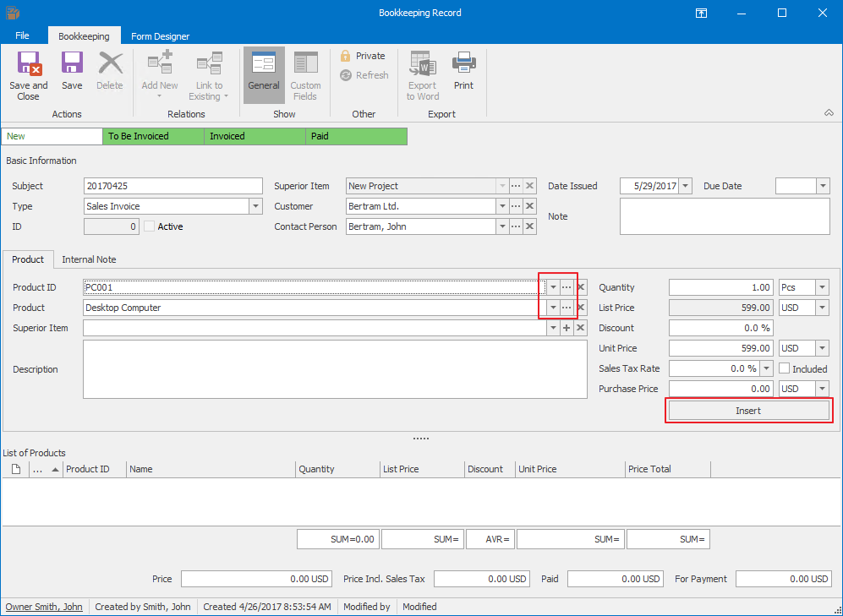Click the document icon column header
Viewport: 843px width, 616px height.
pos(16,469)
